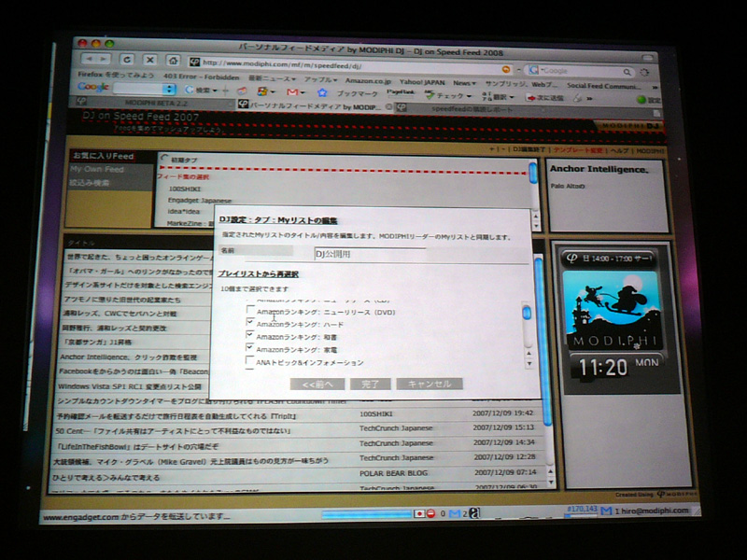
Task: Check ANAトピック&インフォメーション checkbox
Action: coord(249,360)
